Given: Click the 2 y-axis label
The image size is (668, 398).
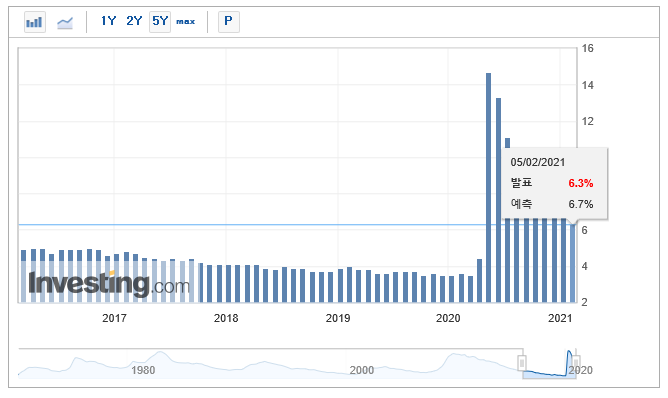Looking at the screenshot, I should coord(584,303).
